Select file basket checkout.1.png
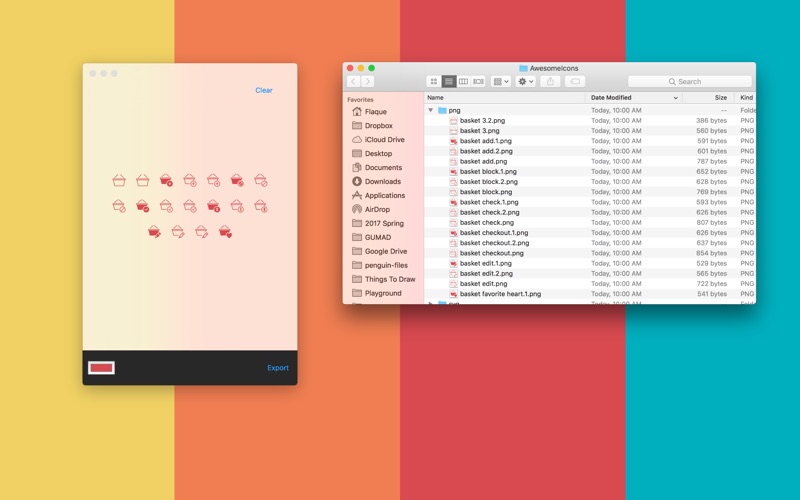The image size is (800, 500). click(x=590, y=233)
